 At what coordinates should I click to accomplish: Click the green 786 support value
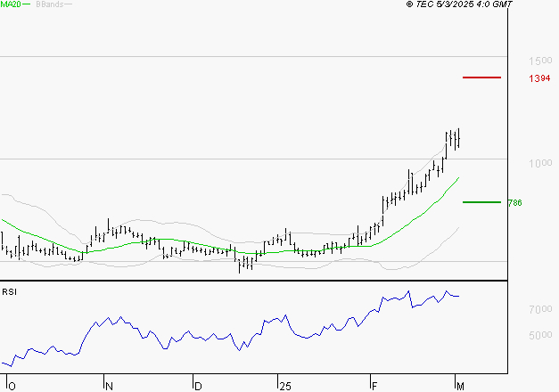coord(514,203)
